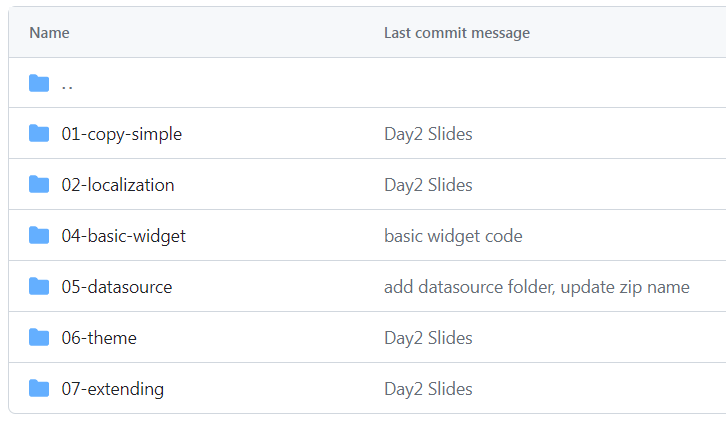Click the 'Last commit message' column header

[456, 33]
